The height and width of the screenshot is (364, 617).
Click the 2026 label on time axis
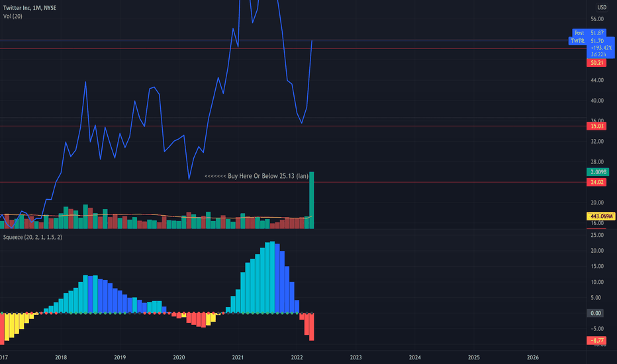533,357
